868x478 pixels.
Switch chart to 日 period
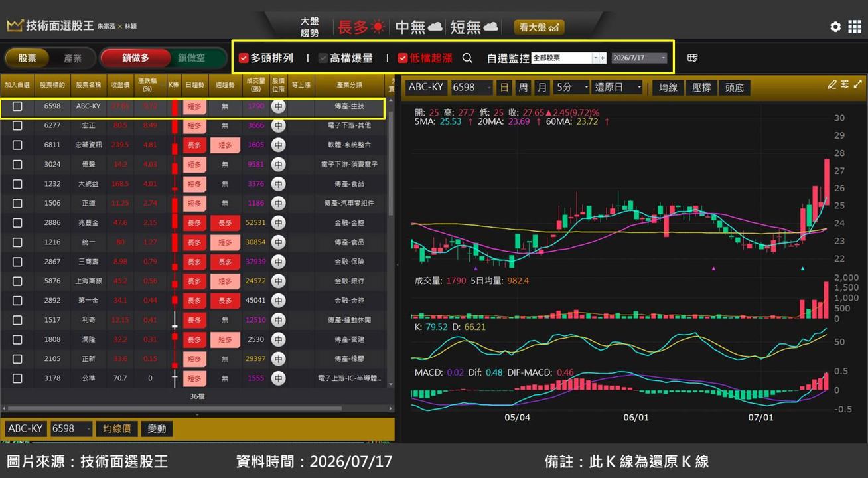coord(505,87)
